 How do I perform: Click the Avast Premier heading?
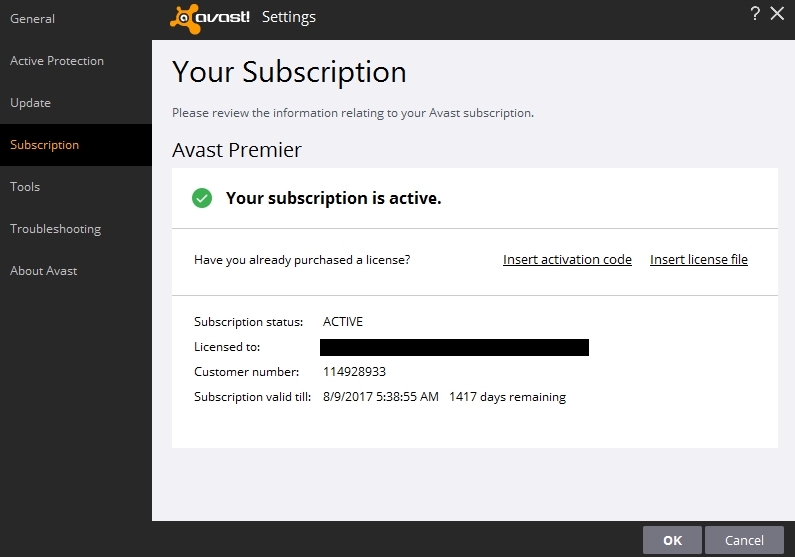(x=237, y=150)
